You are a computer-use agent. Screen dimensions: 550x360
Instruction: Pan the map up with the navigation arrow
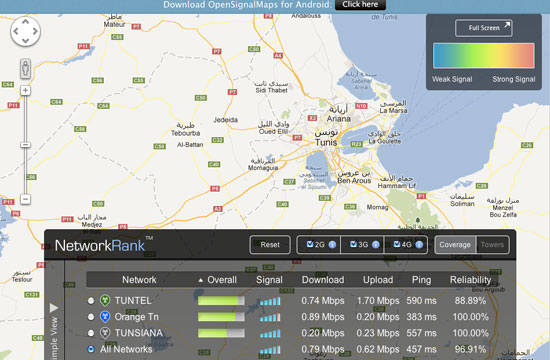tap(25, 22)
